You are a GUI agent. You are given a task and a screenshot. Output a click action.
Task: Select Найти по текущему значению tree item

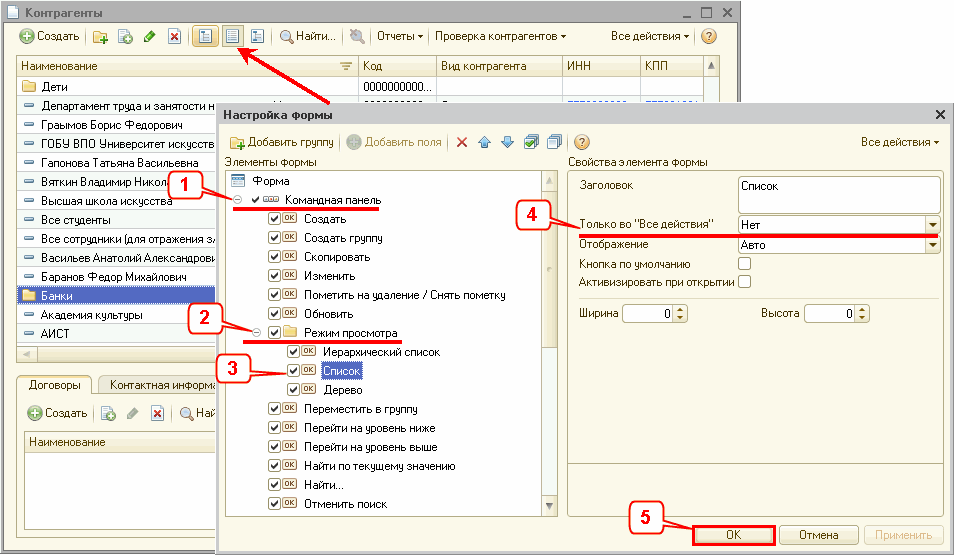click(380, 466)
